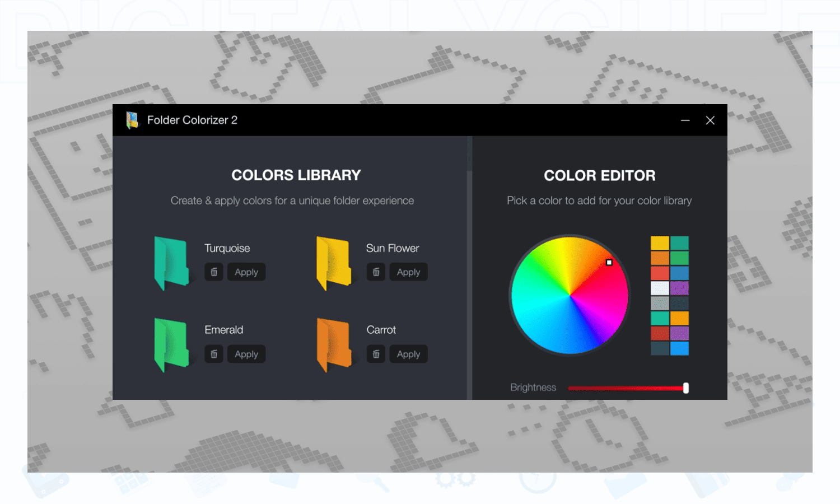Click the 'Folder Colorizer 2' title text

pos(192,120)
